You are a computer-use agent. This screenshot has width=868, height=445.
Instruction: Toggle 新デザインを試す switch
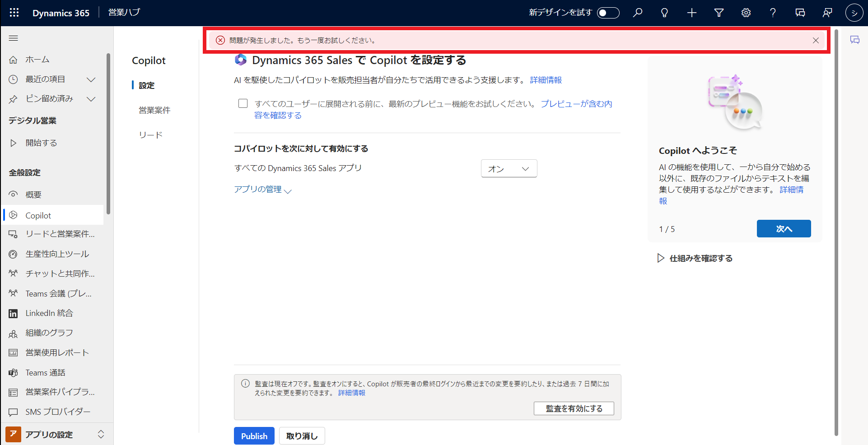click(608, 13)
